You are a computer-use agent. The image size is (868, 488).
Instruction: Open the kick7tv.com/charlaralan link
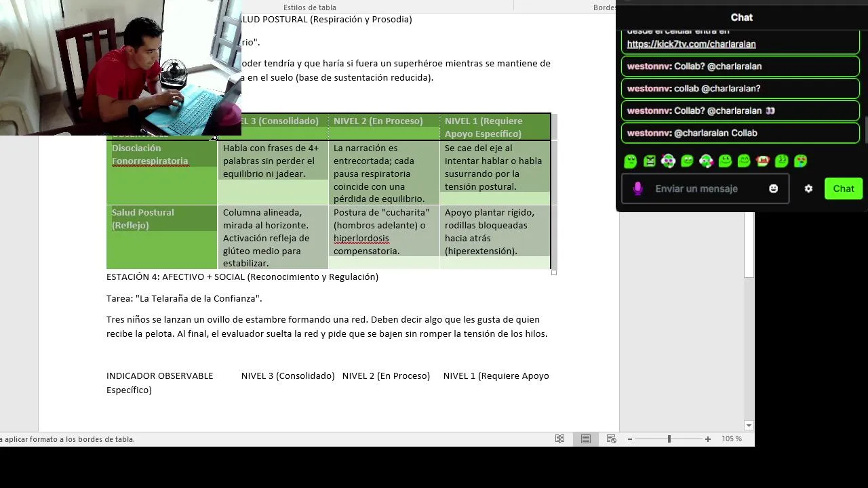pyautogui.click(x=691, y=44)
